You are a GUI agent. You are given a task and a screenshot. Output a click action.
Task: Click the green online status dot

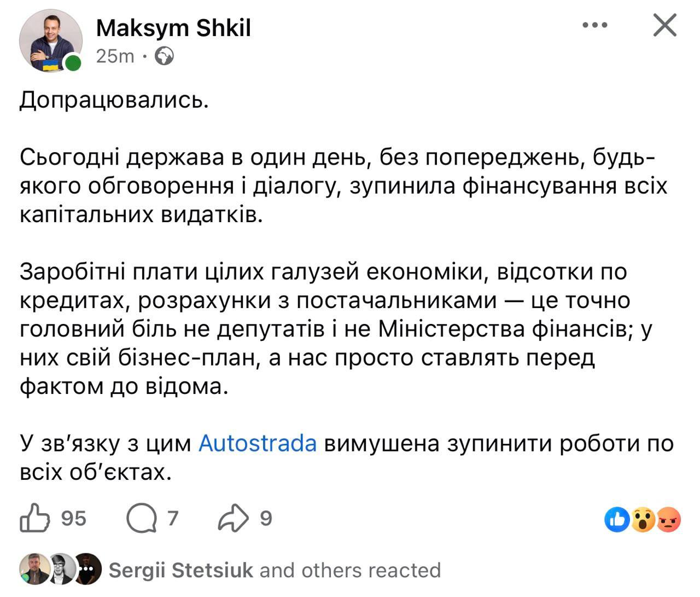click(x=72, y=63)
